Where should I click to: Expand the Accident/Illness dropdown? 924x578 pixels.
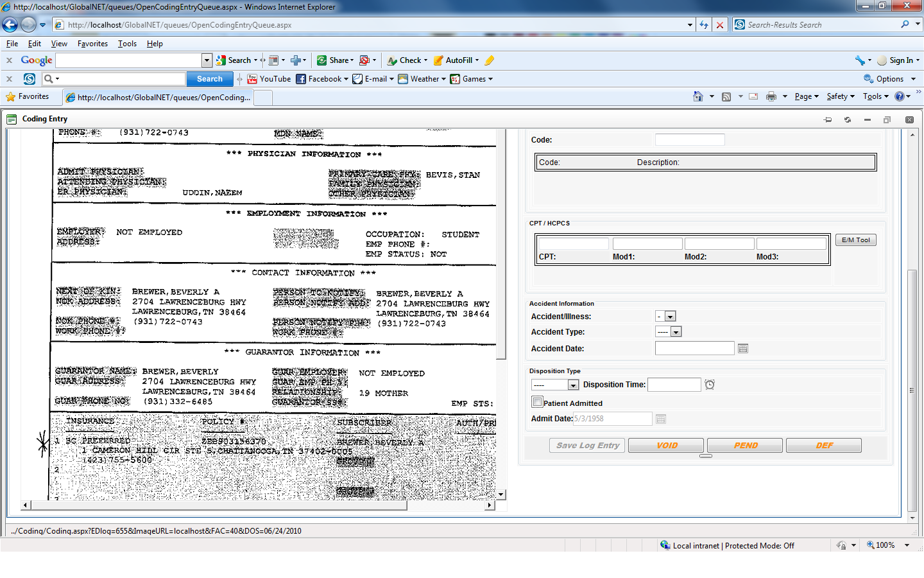(x=670, y=317)
